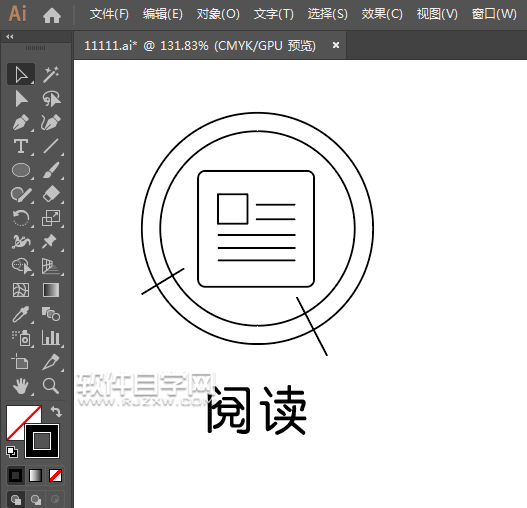Select the Column Graph tool

tap(51, 338)
